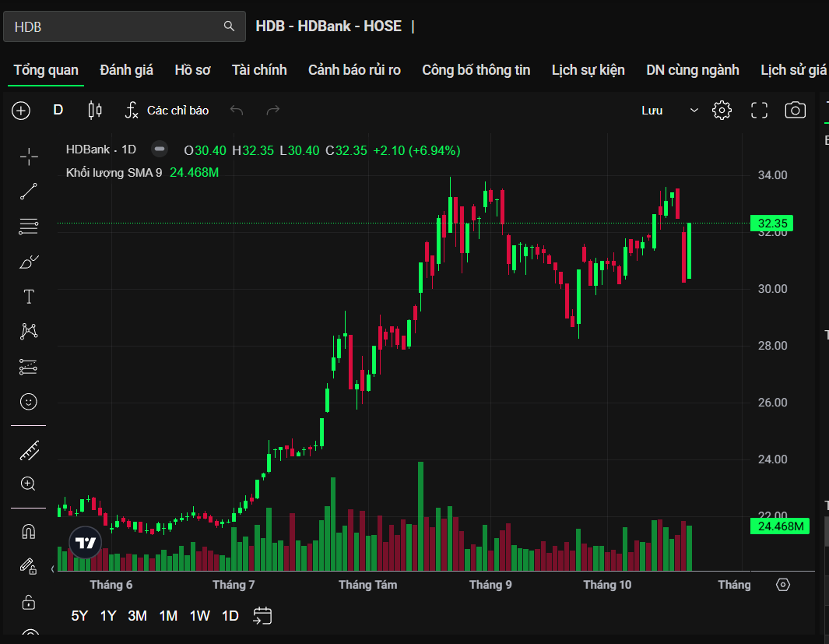Activate the text annotation tool
The height and width of the screenshot is (644, 829).
pyautogui.click(x=29, y=297)
